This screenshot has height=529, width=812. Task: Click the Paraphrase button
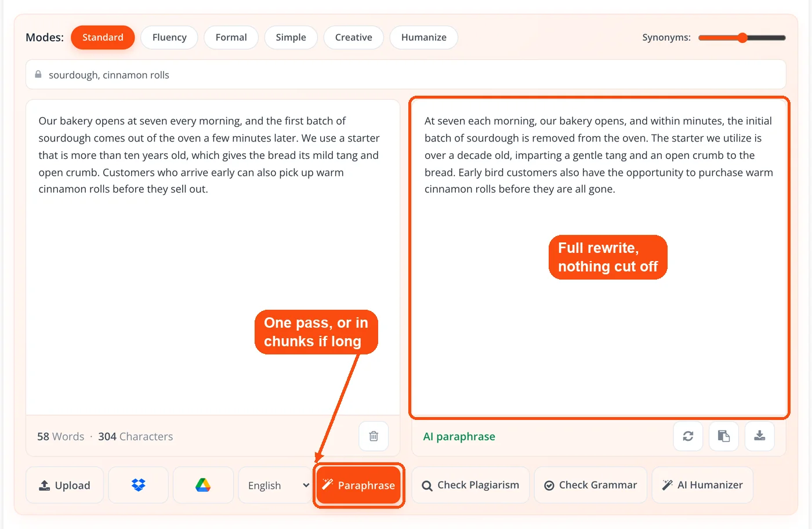coord(358,485)
